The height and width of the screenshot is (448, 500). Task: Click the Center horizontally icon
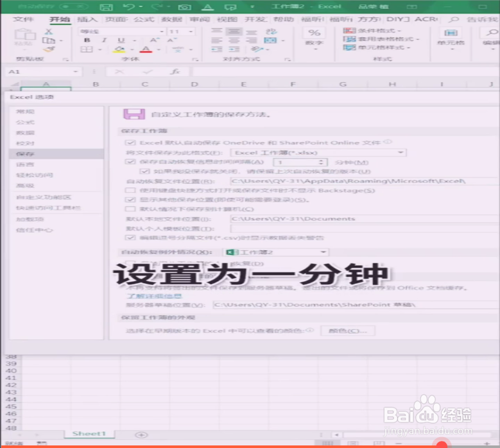234,40
